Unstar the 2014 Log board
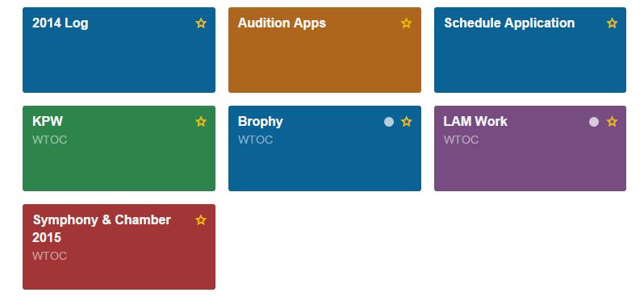Viewport: 644px width, 305px height. [201, 23]
